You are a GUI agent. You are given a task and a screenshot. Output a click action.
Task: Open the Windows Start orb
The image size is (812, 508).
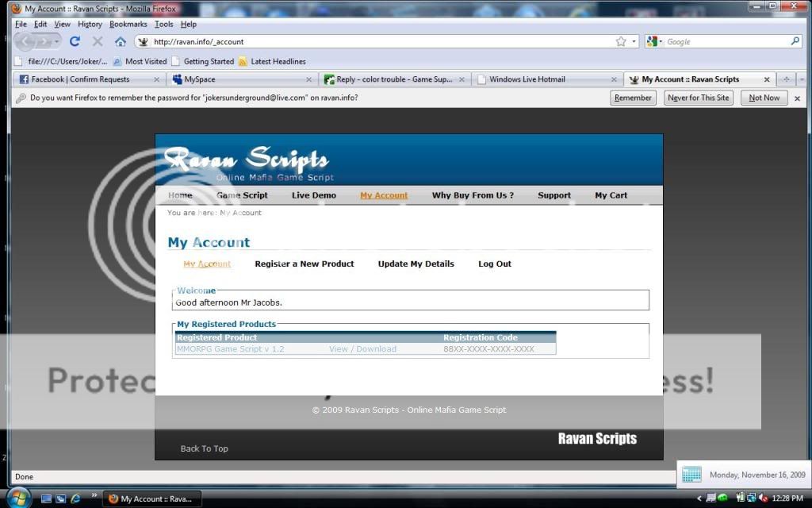[17, 498]
